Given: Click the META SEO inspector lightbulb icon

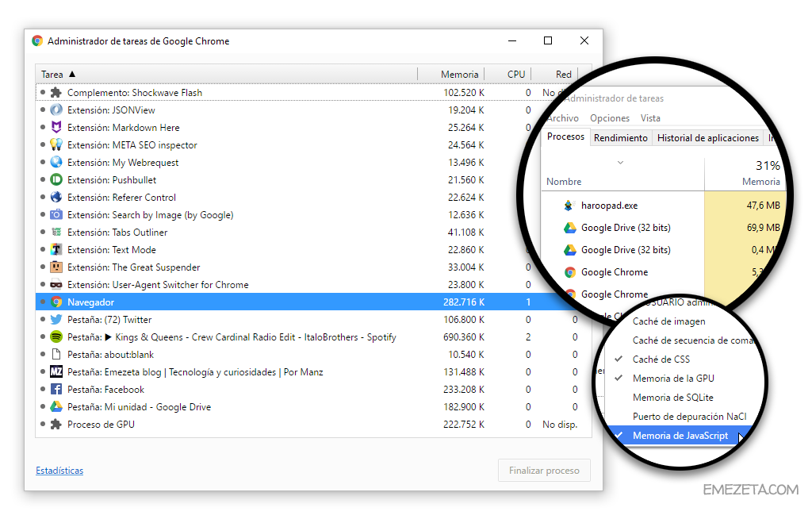Looking at the screenshot, I should coord(56,145).
